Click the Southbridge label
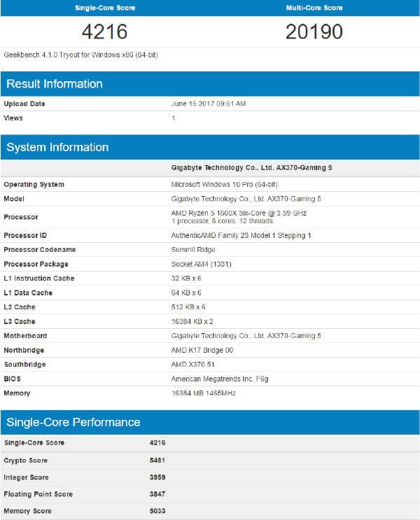This screenshot has height=520, width=420. coord(25,365)
